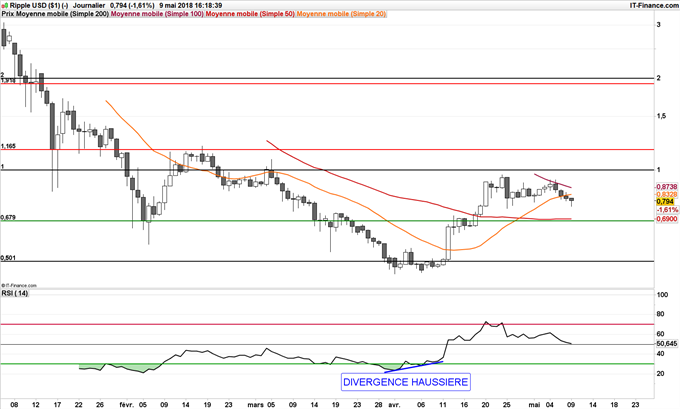Click the -1,61% change tag
Viewport: 680px width, 409px height.
pyautogui.click(x=667, y=209)
